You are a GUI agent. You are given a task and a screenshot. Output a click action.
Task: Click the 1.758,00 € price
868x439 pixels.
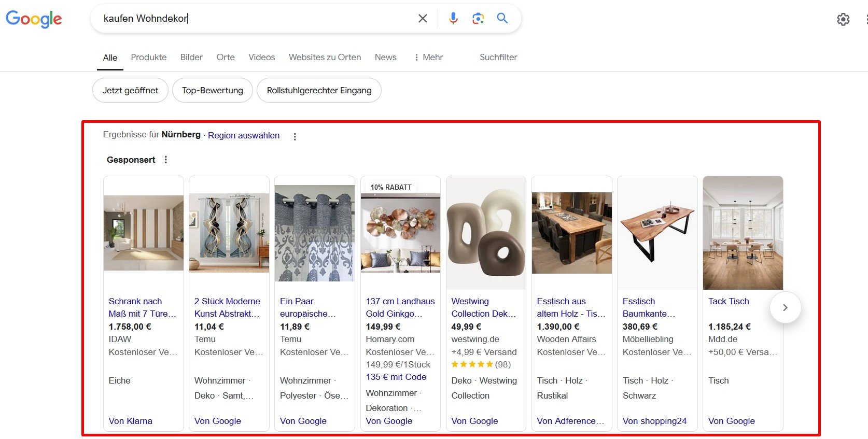point(130,327)
